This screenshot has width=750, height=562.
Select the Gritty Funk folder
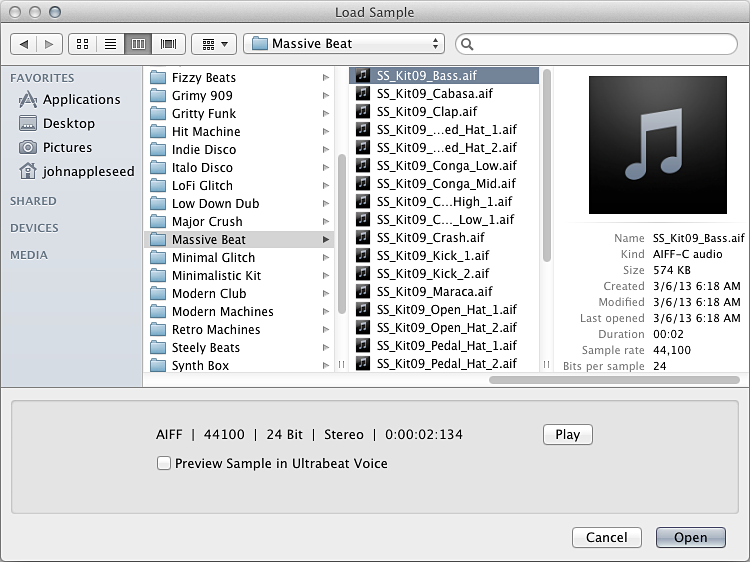coord(239,113)
